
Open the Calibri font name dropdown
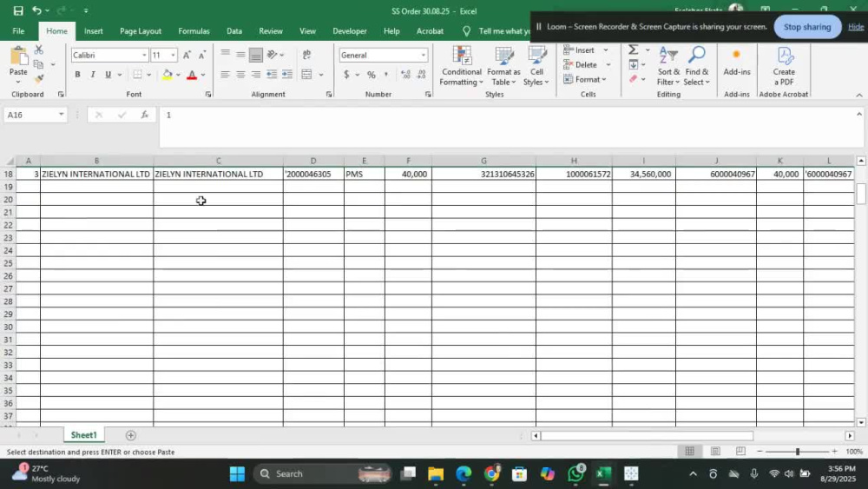(144, 55)
